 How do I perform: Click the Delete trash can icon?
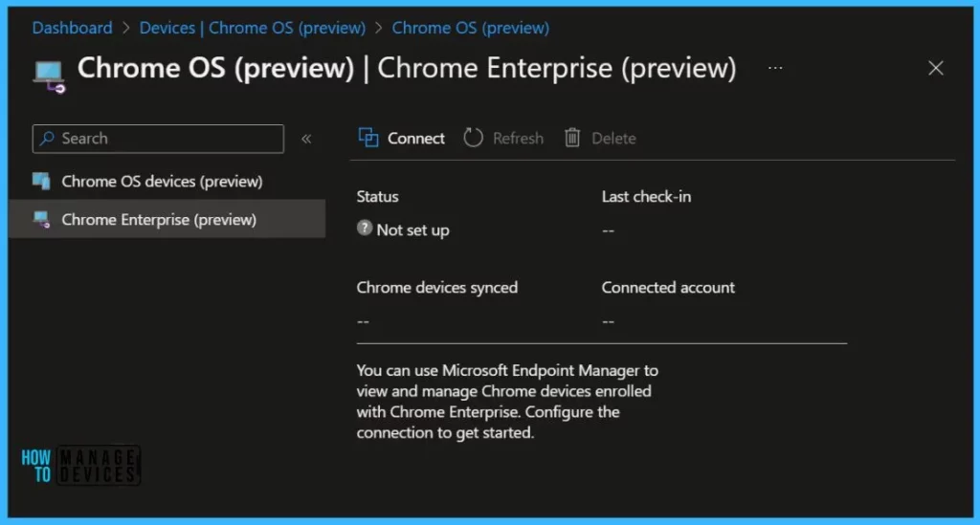[572, 138]
